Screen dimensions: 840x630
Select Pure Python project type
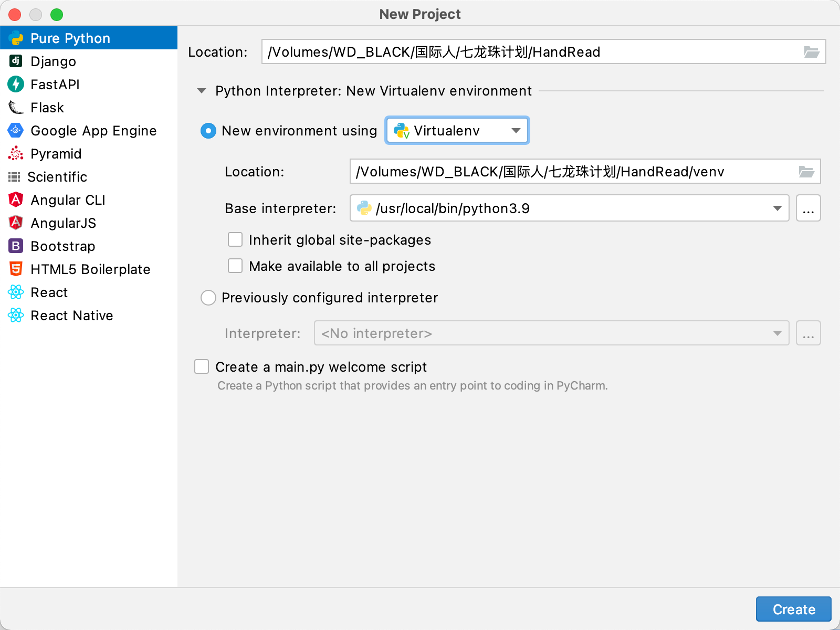pos(89,38)
